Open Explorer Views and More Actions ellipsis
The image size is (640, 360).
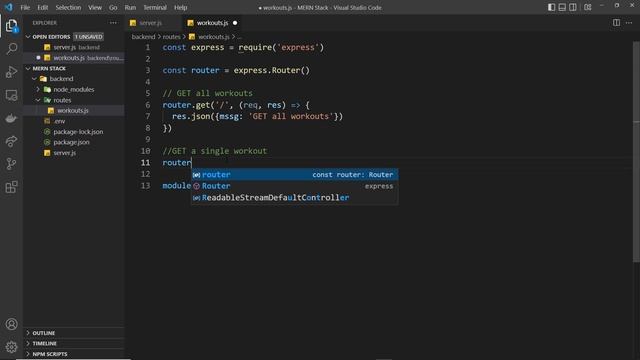113,23
